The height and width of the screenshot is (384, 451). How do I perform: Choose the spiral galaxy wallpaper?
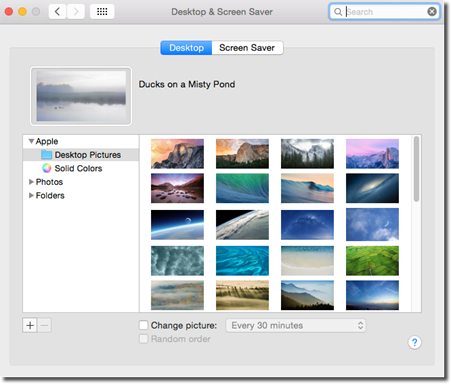pyautogui.click(x=372, y=188)
